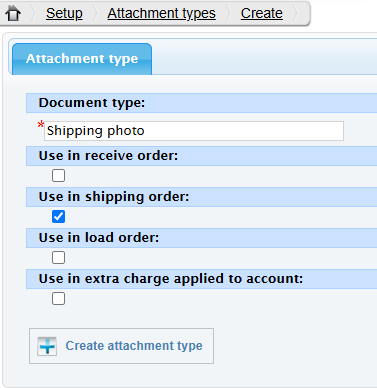Click the red required-field asterisk
This screenshot has width=377, height=388.
tap(41, 125)
